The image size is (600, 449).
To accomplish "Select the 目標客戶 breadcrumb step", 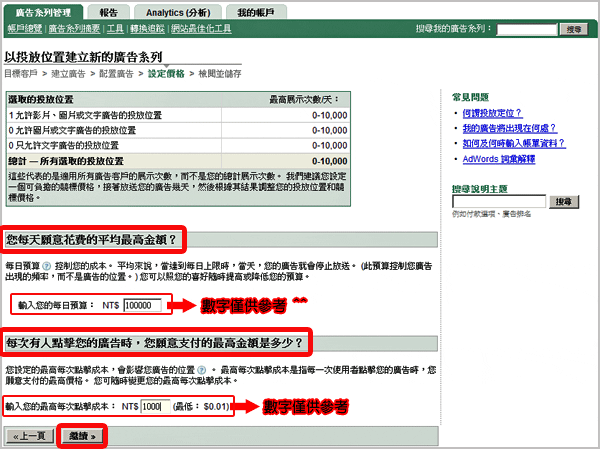I will (x=21, y=74).
